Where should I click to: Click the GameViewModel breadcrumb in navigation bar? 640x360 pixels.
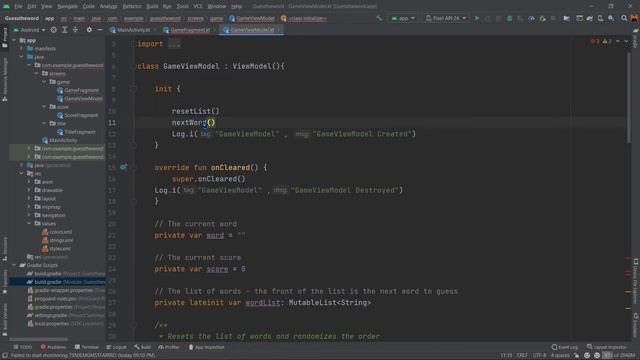(252, 18)
